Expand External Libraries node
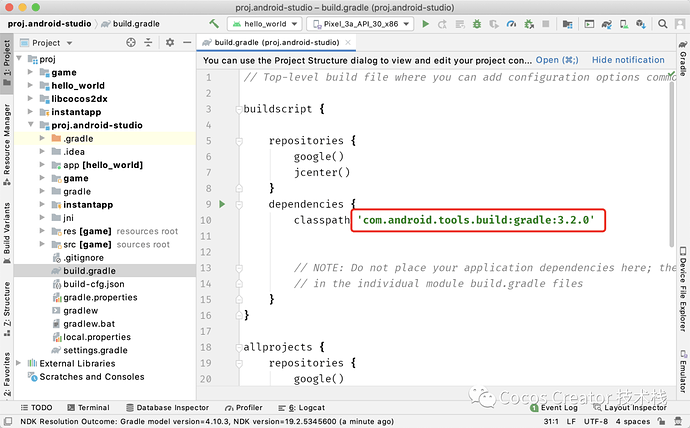The width and height of the screenshot is (690, 428). [18, 363]
